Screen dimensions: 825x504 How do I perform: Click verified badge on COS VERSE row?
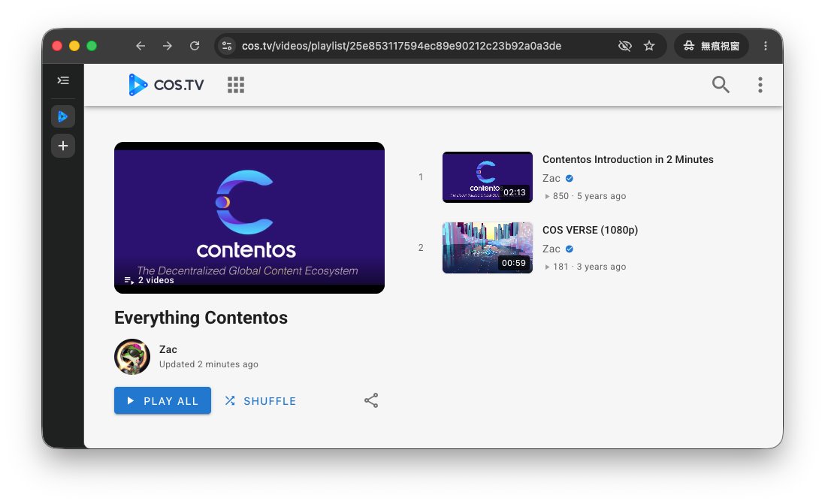click(x=570, y=249)
